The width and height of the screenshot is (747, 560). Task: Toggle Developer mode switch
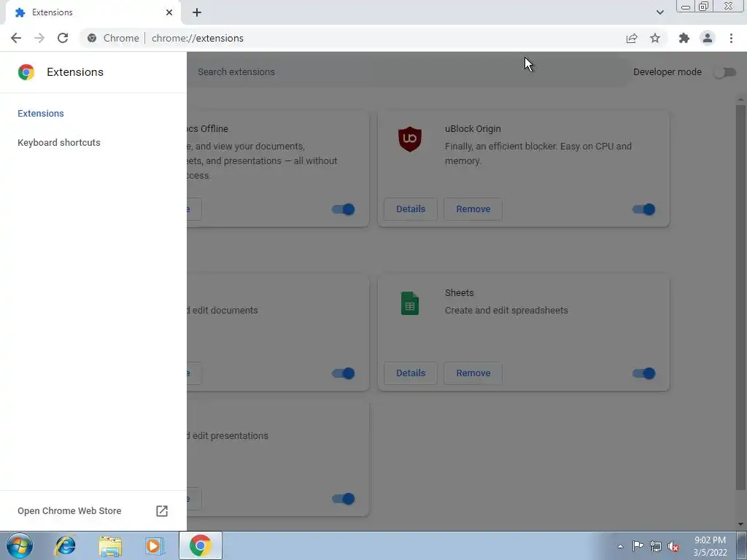(724, 72)
